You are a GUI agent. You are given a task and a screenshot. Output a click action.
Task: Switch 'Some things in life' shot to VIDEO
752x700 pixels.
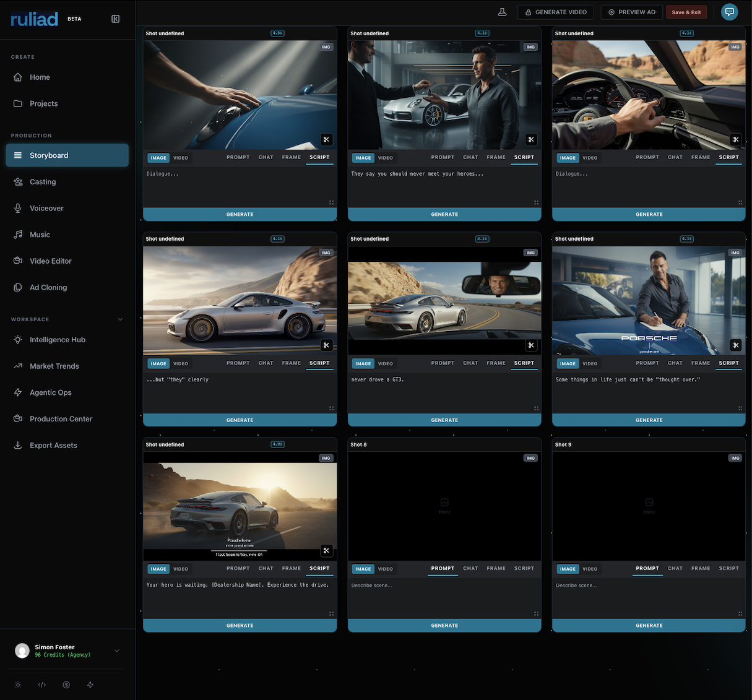[x=590, y=363]
